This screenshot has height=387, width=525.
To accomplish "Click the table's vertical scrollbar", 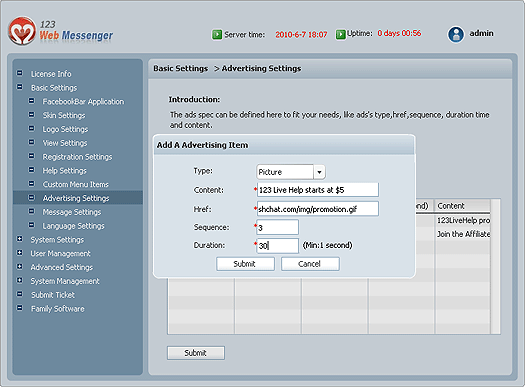I will click(495, 266).
